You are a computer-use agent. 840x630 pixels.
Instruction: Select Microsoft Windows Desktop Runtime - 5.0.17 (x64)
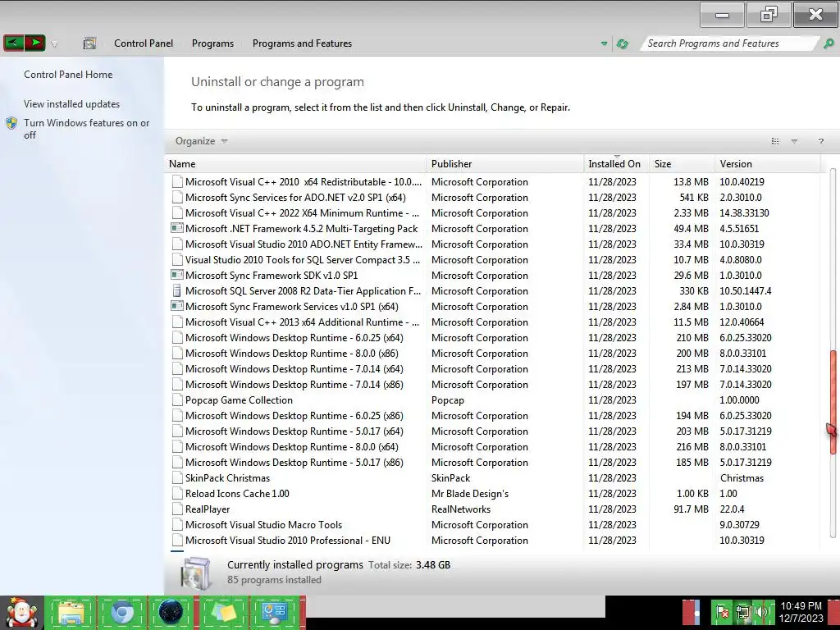click(x=493, y=431)
